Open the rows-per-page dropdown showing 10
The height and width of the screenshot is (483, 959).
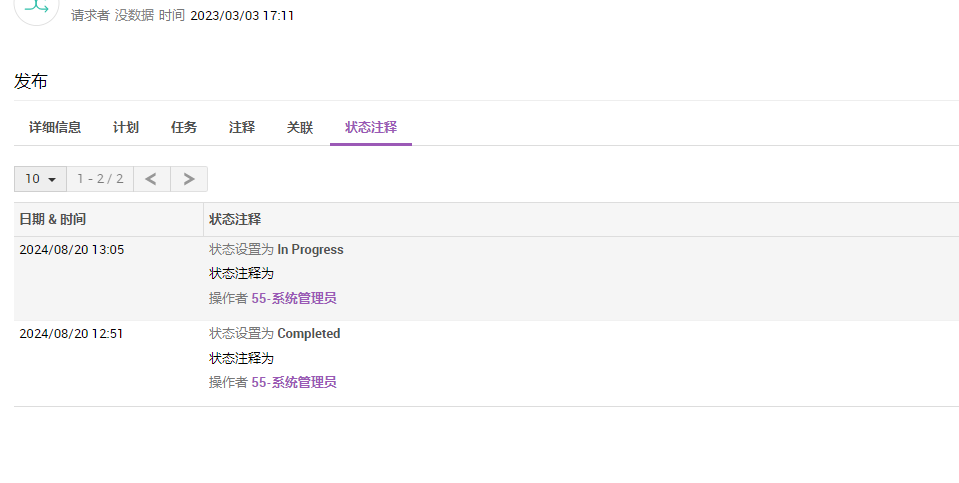[x=40, y=179]
